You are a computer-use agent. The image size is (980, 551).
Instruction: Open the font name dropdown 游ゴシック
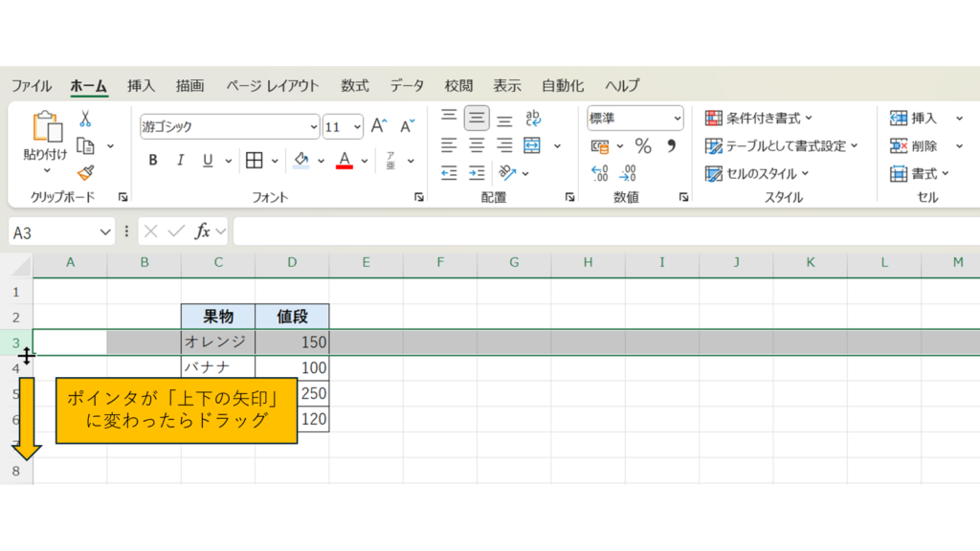(x=230, y=126)
